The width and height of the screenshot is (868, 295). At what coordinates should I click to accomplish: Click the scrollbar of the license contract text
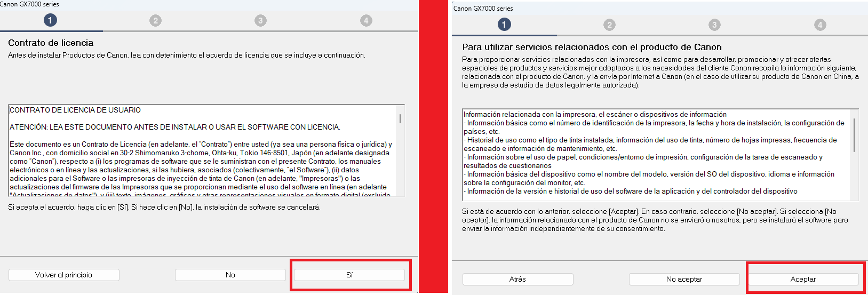point(400,118)
